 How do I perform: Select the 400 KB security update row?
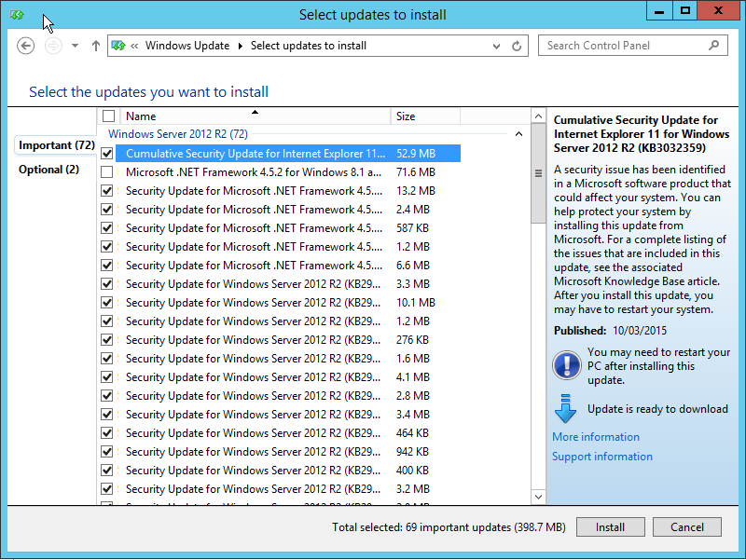(288, 471)
